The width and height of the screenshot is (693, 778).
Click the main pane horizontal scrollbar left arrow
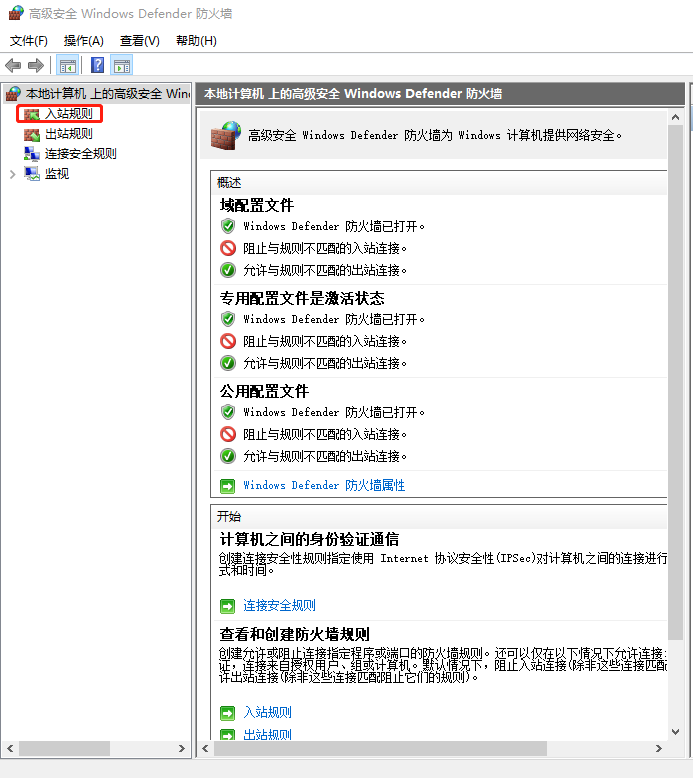click(206, 748)
